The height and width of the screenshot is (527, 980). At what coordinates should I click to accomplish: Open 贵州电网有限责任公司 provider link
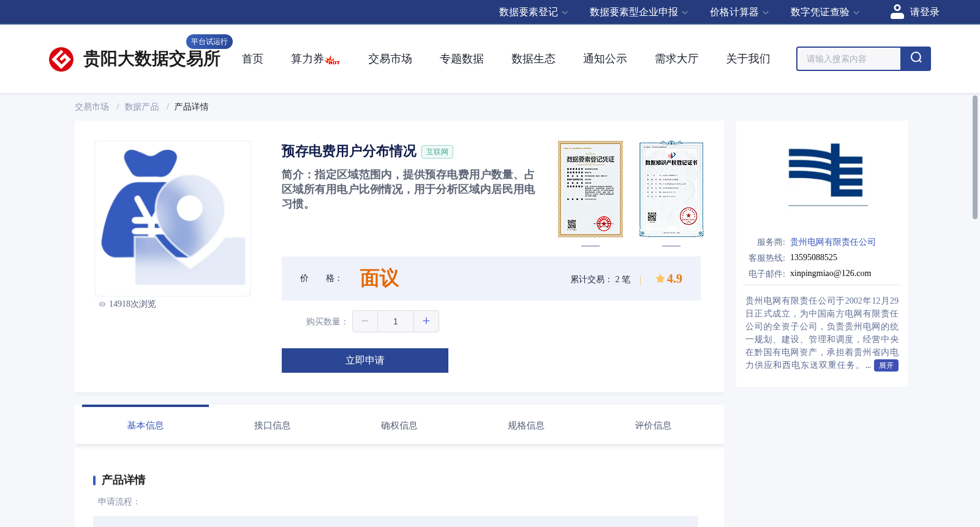coord(833,242)
